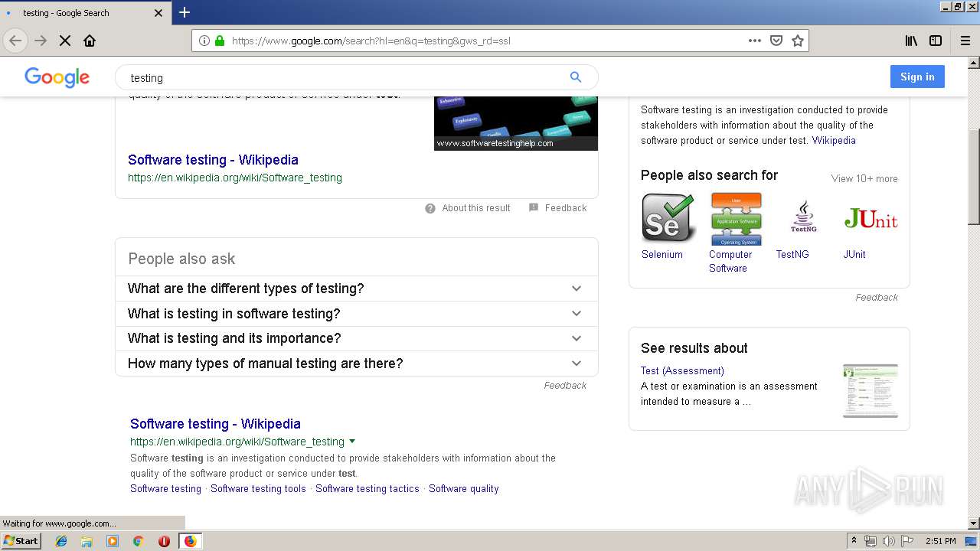The width and height of the screenshot is (980, 551).
Task: Open second Software testing - Wikipedia result
Action: coord(215,424)
